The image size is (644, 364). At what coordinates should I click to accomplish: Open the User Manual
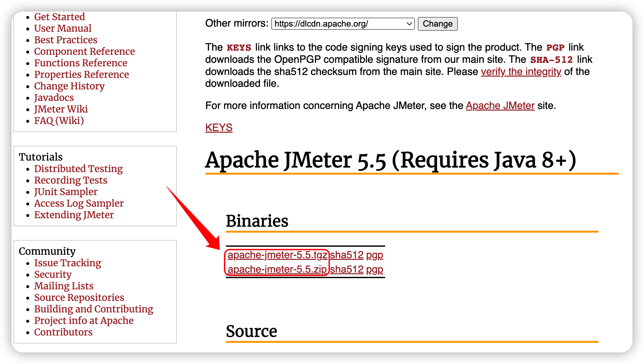[x=62, y=28]
